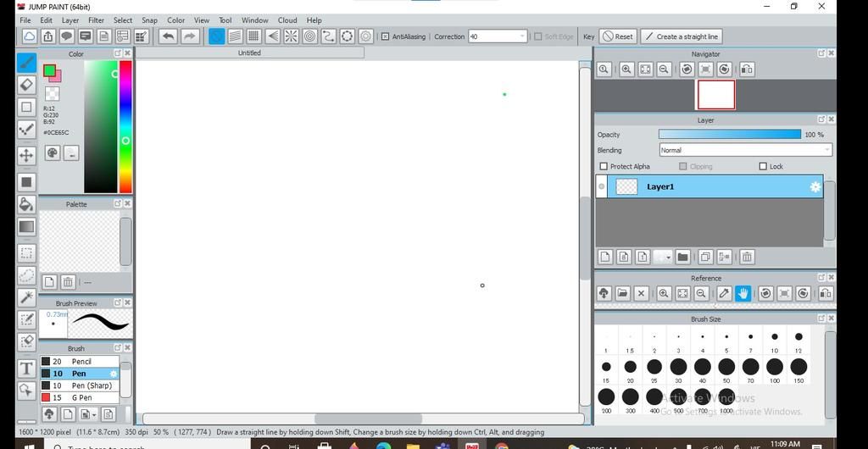This screenshot has width=868, height=449.
Task: Pick the eyedropper in the Reference panel
Action: click(x=724, y=294)
